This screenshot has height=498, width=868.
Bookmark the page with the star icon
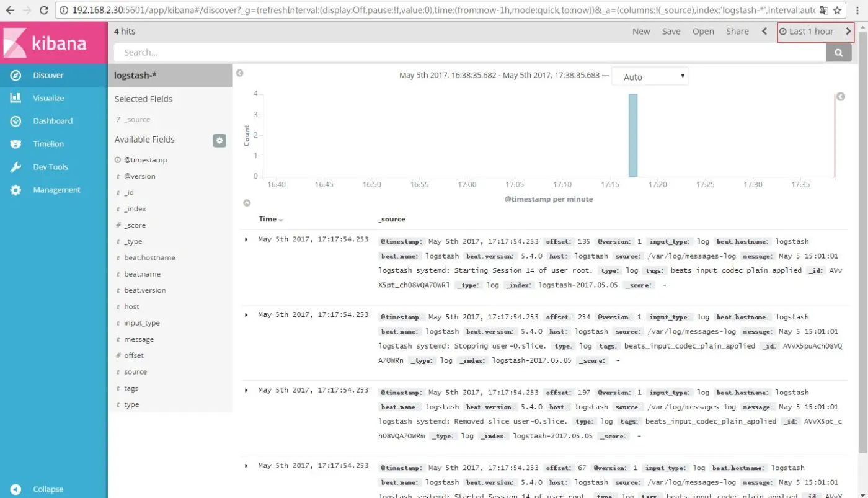click(x=838, y=10)
